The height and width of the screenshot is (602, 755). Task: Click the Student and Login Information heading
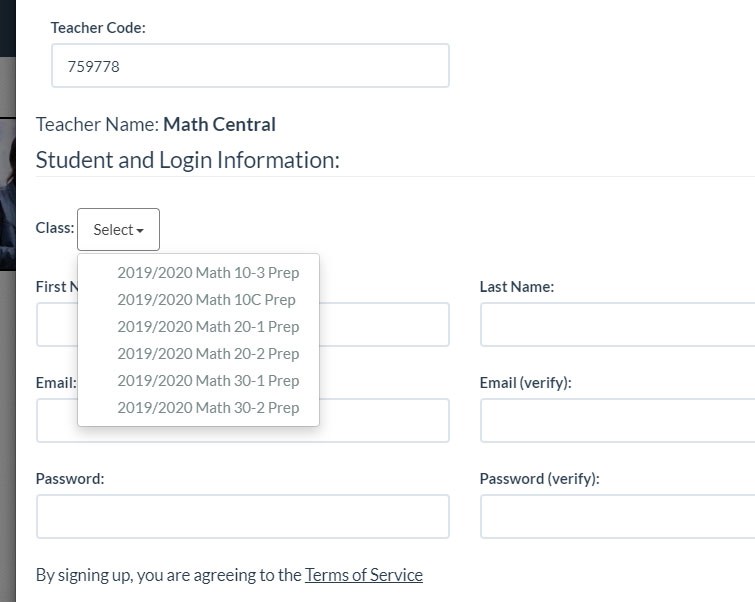tap(188, 160)
